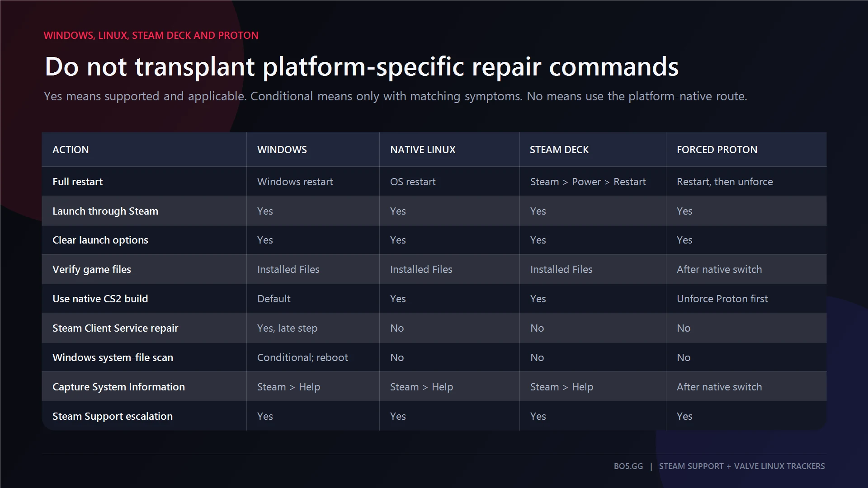
Task: Click 'No' under Native Linux for Steam Client Service repair
Action: pyautogui.click(x=397, y=328)
